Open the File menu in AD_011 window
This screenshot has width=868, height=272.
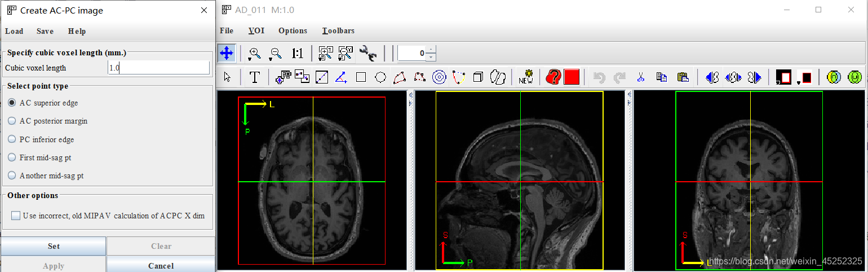[x=227, y=30]
